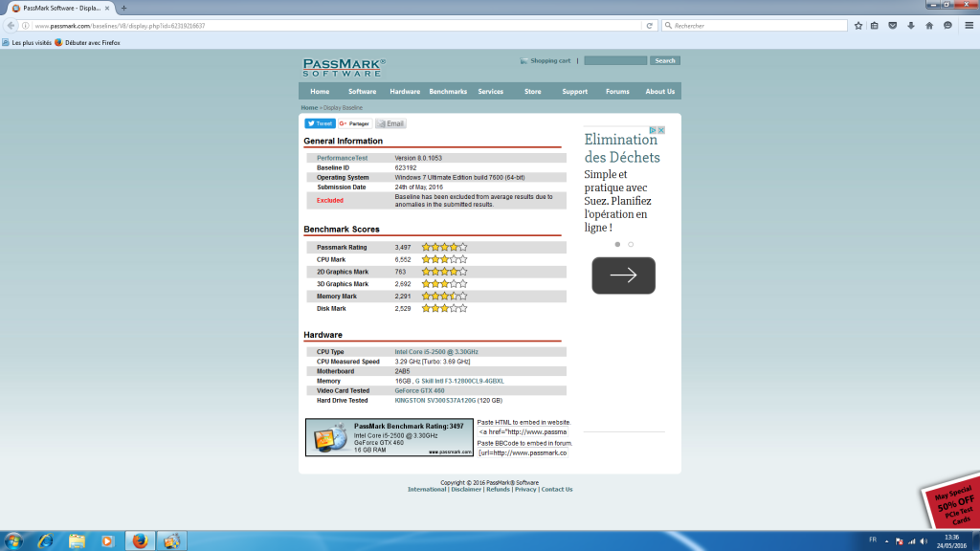Select the BBCode embed code field
Image resolution: width=980 pixels, height=551 pixels.
pyautogui.click(x=523, y=452)
